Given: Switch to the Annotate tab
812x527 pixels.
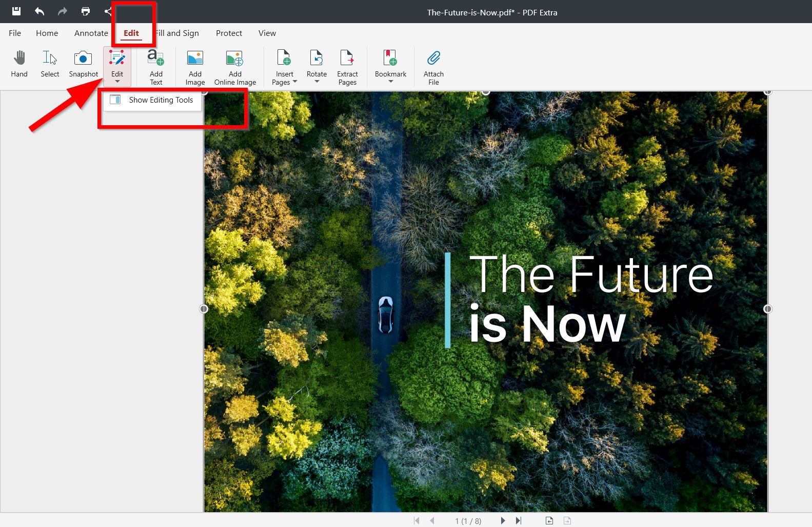Looking at the screenshot, I should [91, 33].
